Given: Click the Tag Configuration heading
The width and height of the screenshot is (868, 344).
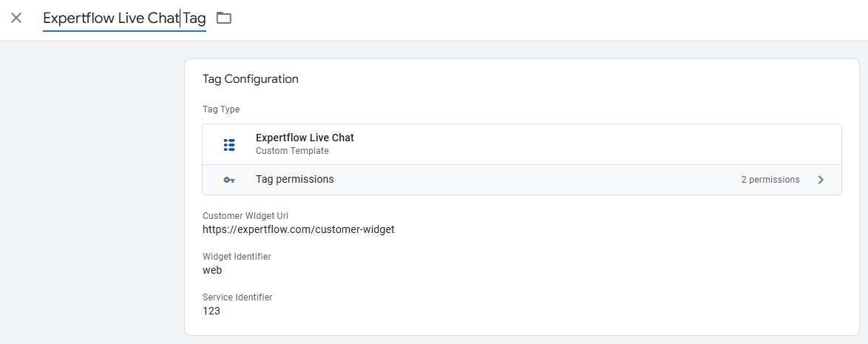Looking at the screenshot, I should pos(251,79).
